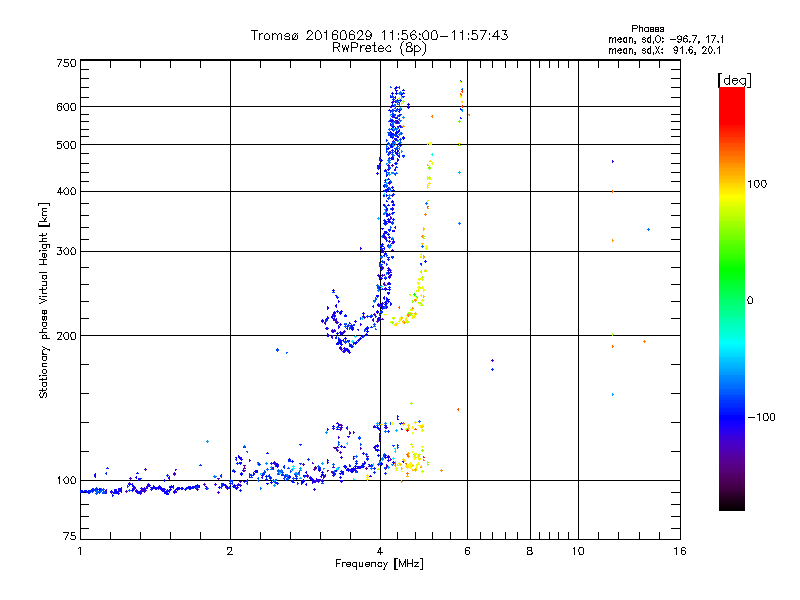
Task: Click the 'Frequency [MHz]' axis label
Action: tap(379, 564)
